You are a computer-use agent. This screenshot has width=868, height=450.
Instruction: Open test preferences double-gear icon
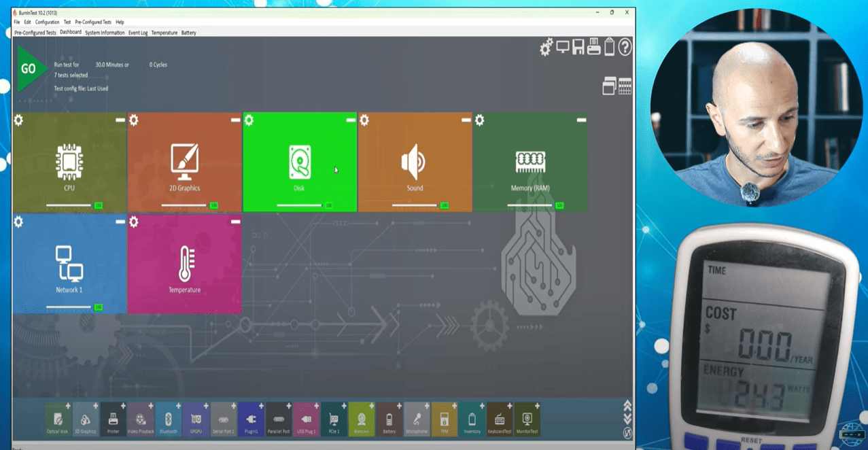pos(546,47)
